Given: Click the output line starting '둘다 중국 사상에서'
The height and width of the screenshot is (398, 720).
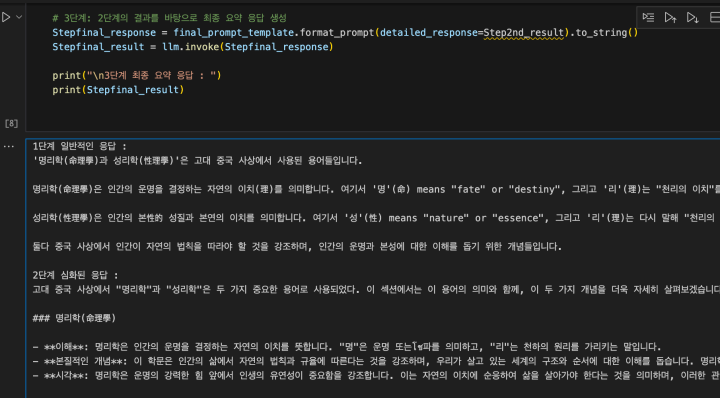Looking at the screenshot, I should click(x=297, y=247).
